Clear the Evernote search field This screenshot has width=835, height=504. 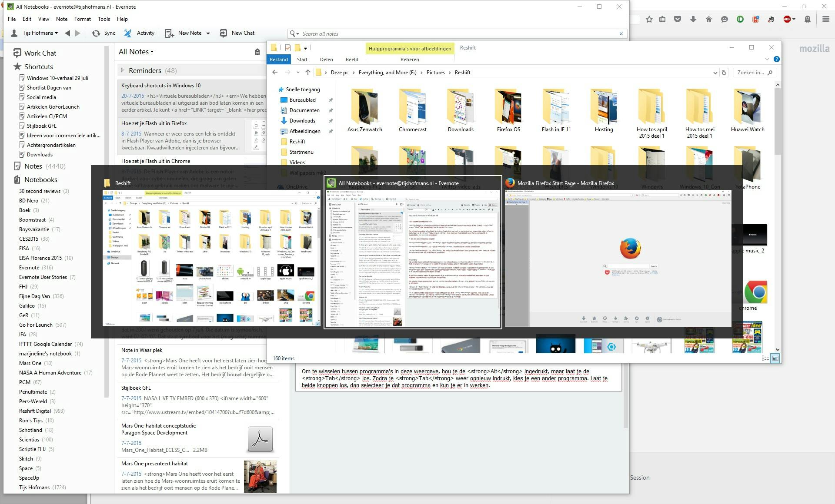click(x=621, y=33)
